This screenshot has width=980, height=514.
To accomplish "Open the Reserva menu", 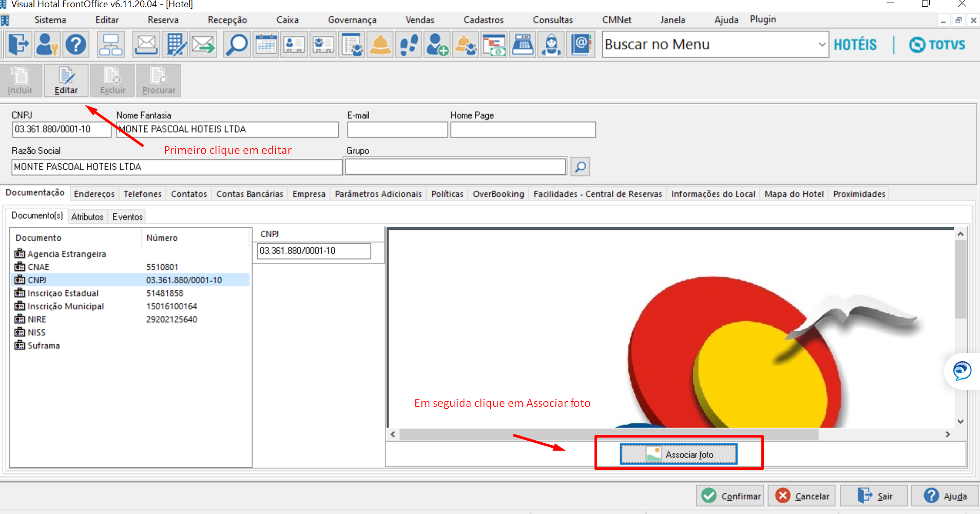I will click(163, 20).
